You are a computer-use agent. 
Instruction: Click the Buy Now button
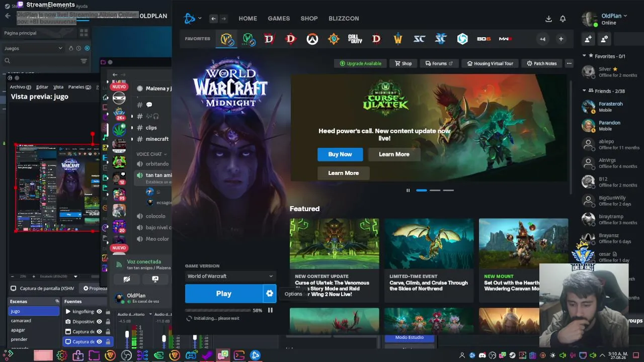(x=340, y=154)
